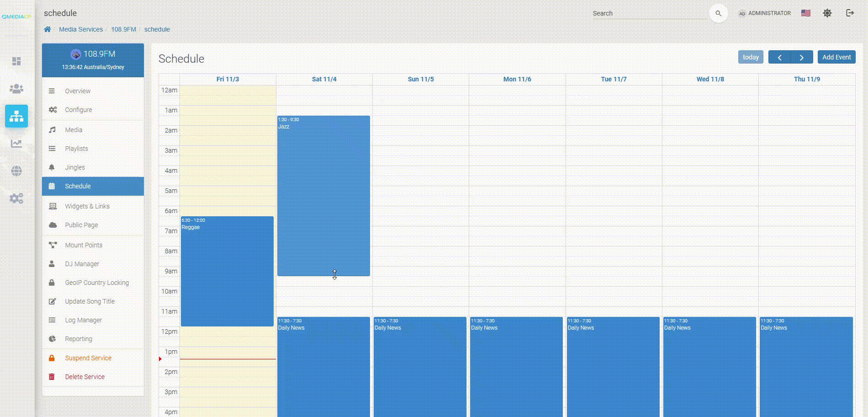Screen dimensions: 868x417
Task: Open the dashboard grid icon in left rail
Action: click(x=16, y=61)
